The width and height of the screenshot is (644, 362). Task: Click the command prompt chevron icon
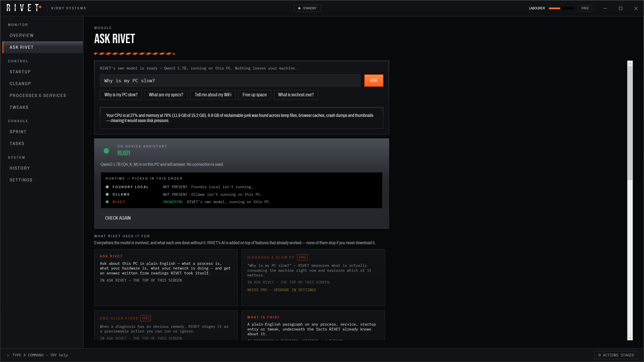point(8,355)
